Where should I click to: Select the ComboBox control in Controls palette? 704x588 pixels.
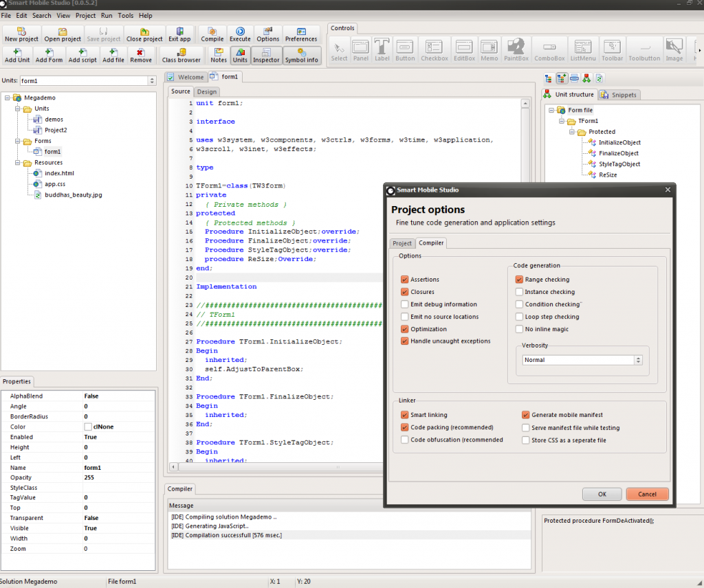pos(549,48)
